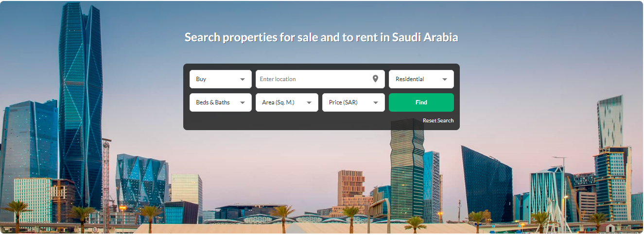Click the Residential label text
The width and height of the screenshot is (644, 235).
pos(410,79)
